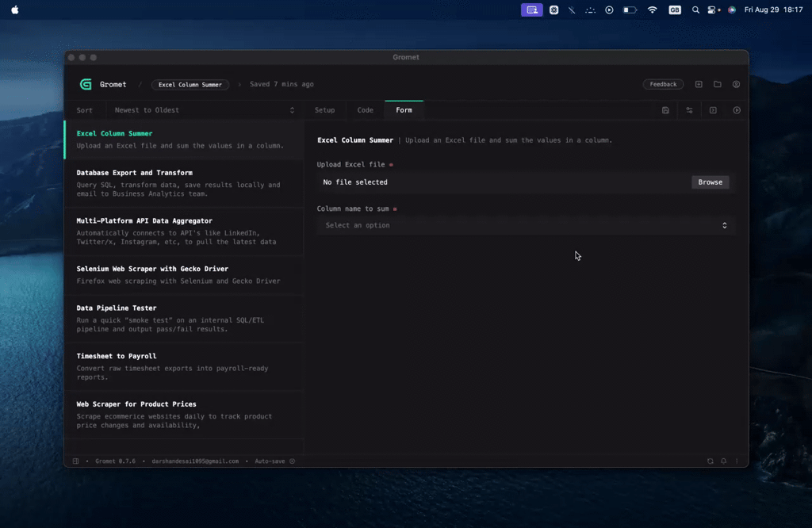Switch to the Code tab

pyautogui.click(x=365, y=110)
